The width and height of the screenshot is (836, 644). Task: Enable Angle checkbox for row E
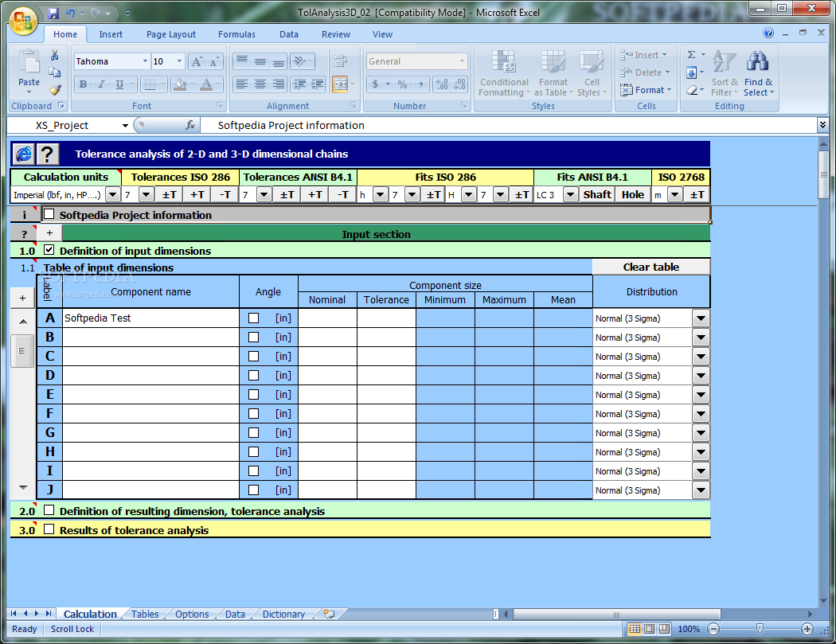point(254,395)
